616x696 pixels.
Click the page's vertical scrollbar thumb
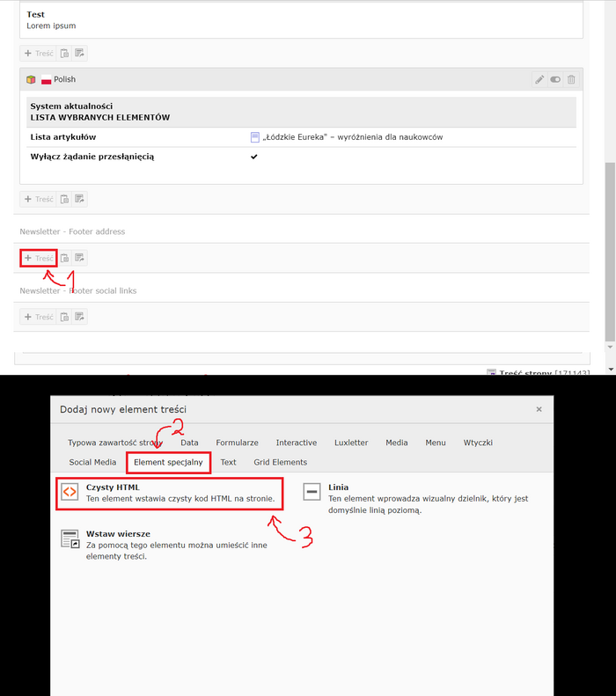coord(609,251)
